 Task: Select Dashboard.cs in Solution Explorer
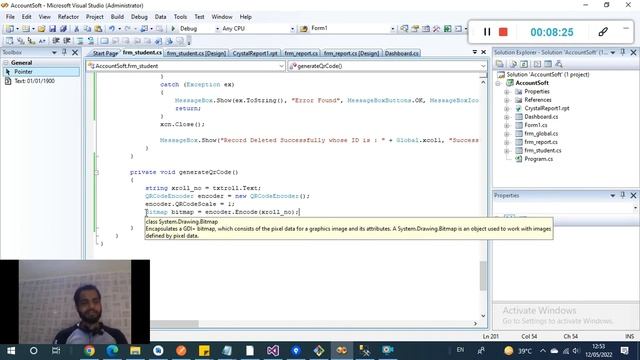(541, 117)
